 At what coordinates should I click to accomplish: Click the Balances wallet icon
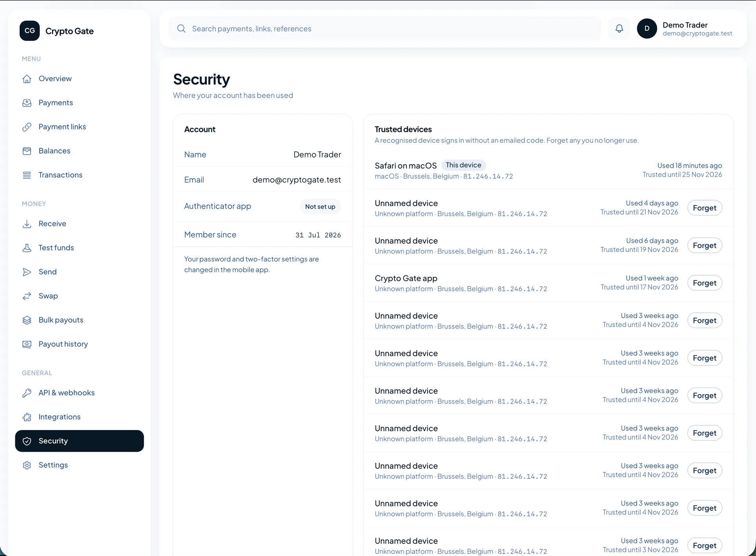tap(27, 151)
